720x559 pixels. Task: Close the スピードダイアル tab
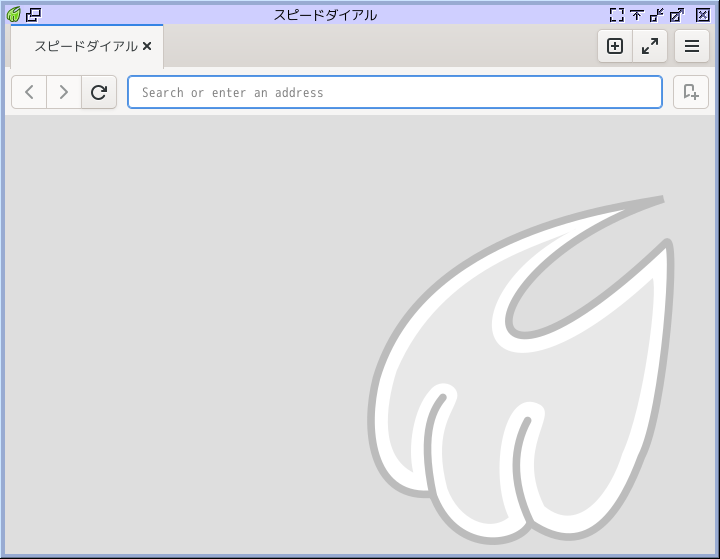(147, 46)
